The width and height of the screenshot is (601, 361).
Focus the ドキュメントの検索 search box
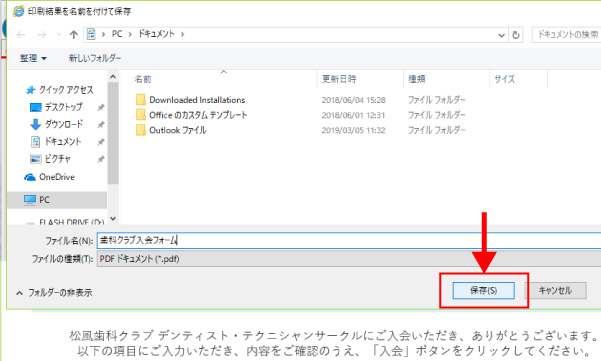[567, 34]
